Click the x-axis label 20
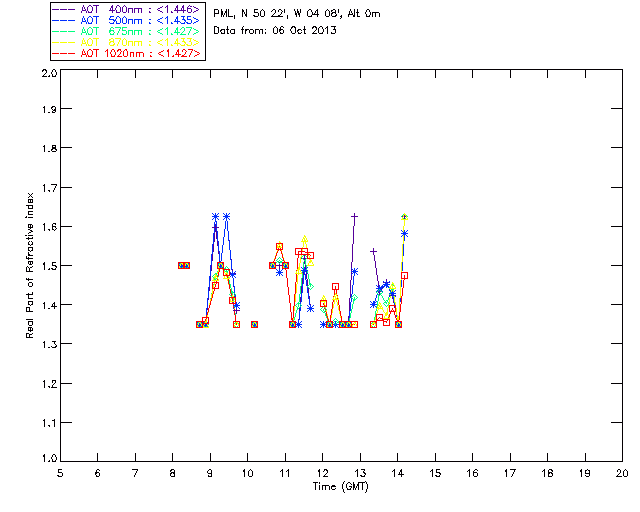Viewport: 640px width, 512px height. (622, 473)
